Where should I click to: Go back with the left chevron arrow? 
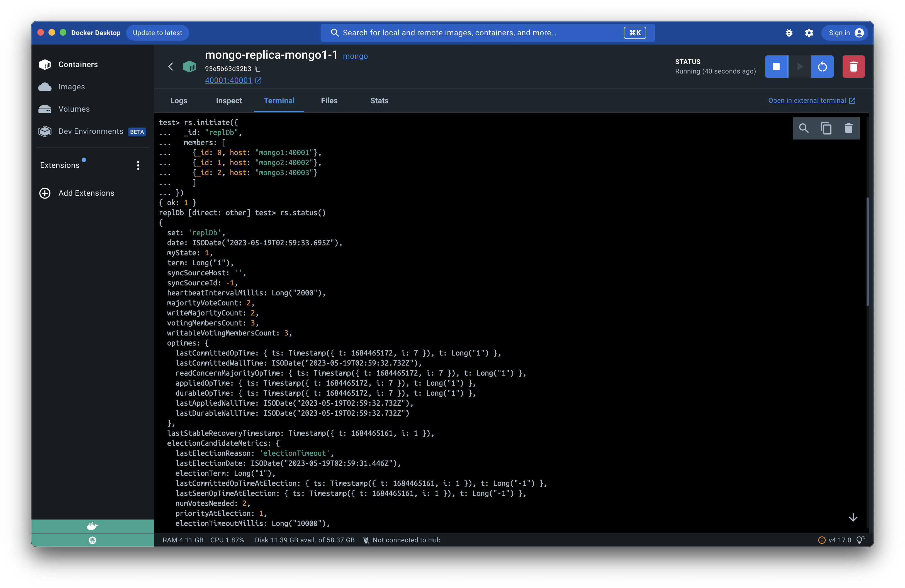(x=170, y=67)
